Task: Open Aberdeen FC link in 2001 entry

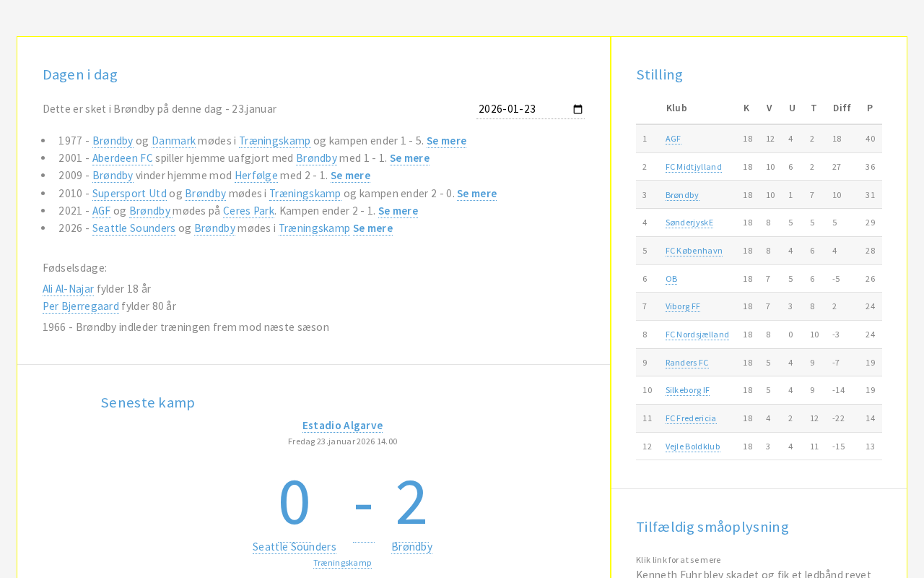Action: click(123, 158)
